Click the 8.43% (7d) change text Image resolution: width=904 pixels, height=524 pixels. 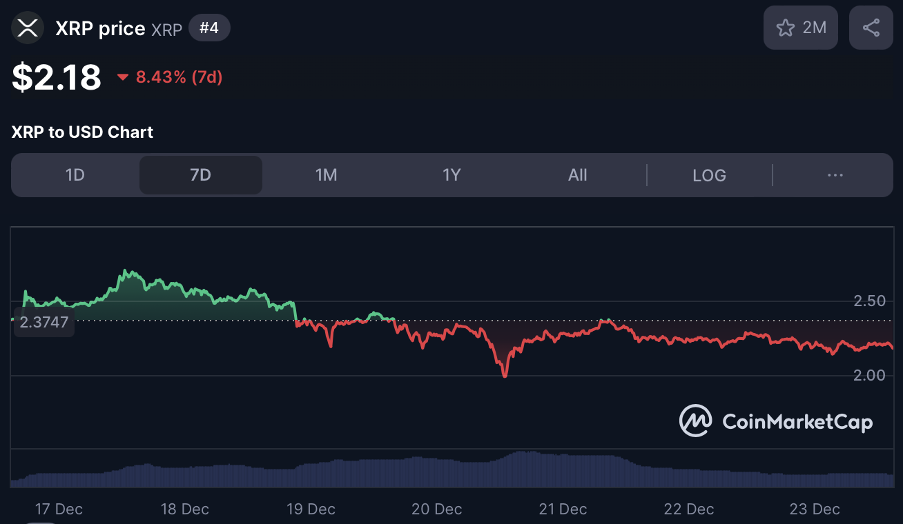(x=179, y=77)
